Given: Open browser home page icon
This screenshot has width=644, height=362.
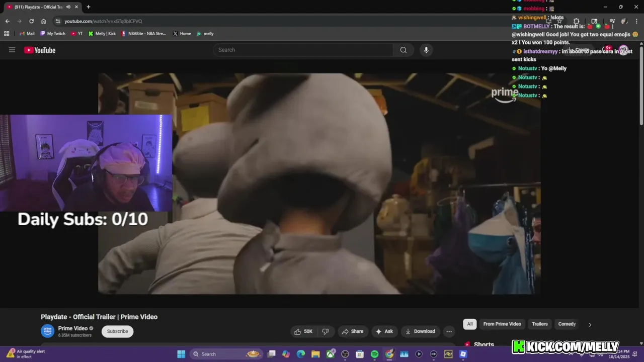Looking at the screenshot, I should (x=44, y=21).
